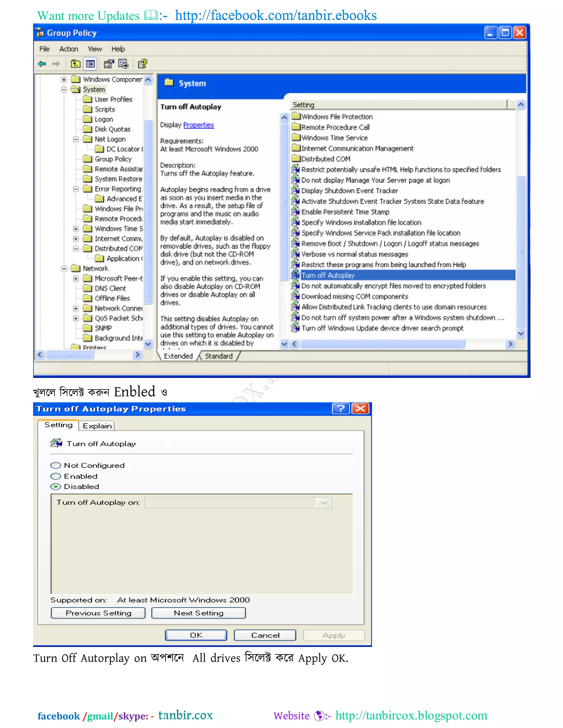Image resolution: width=563 pixels, height=728 pixels.
Task: Click the Properties toolbar icon
Action: click(x=108, y=64)
